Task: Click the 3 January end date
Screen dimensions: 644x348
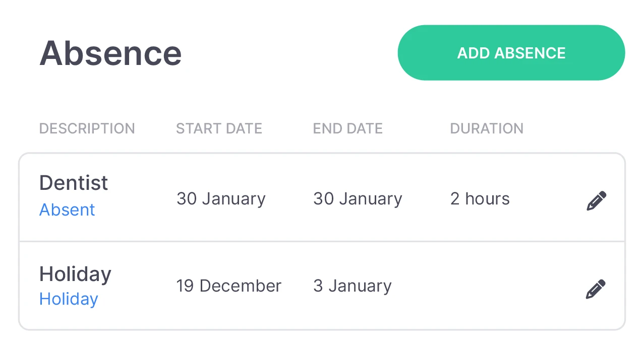Action: click(352, 286)
